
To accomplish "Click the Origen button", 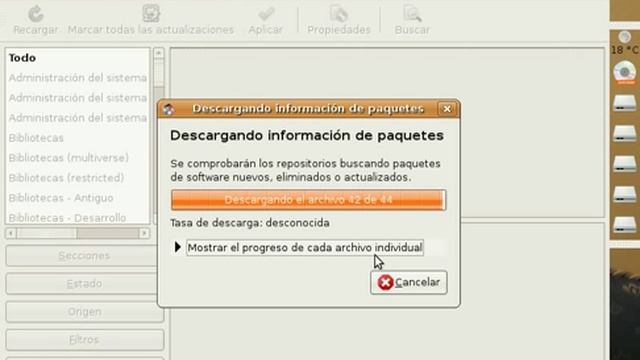I will pyautogui.click(x=84, y=312).
